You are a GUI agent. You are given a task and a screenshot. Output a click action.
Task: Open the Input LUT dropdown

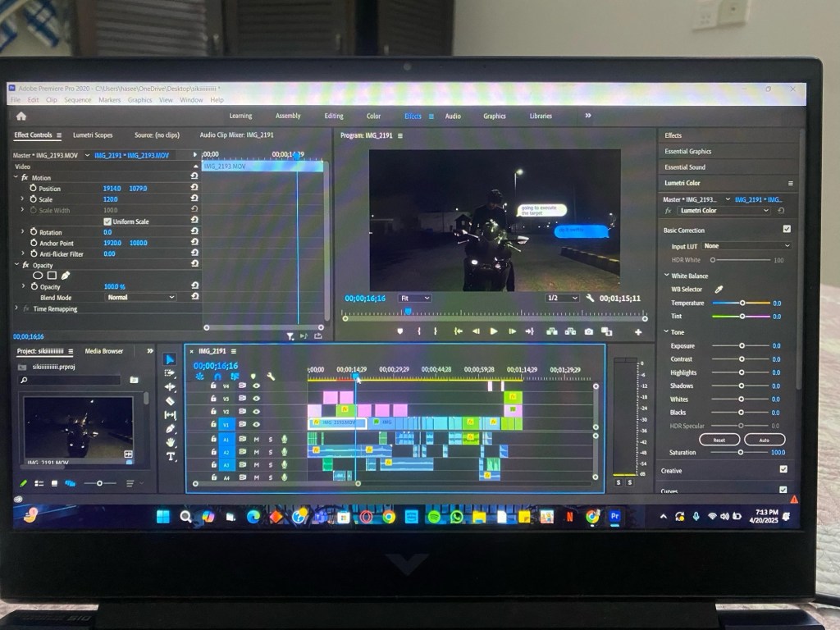(746, 246)
